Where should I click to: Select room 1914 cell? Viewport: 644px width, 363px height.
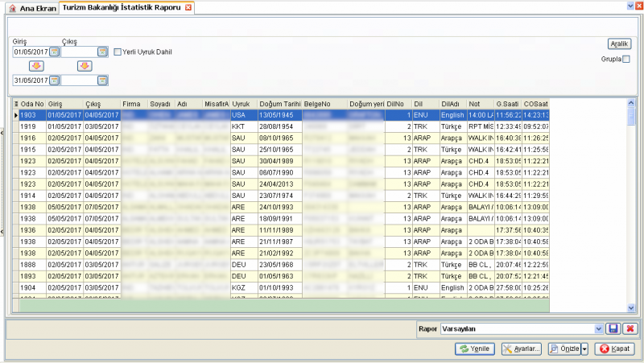pos(32,196)
